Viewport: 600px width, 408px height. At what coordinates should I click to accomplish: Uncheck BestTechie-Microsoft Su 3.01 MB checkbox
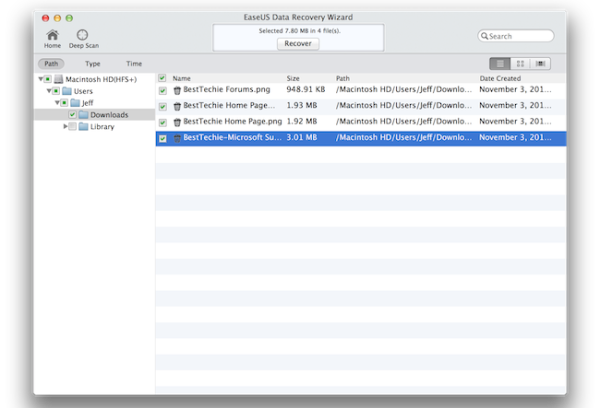[x=163, y=139]
